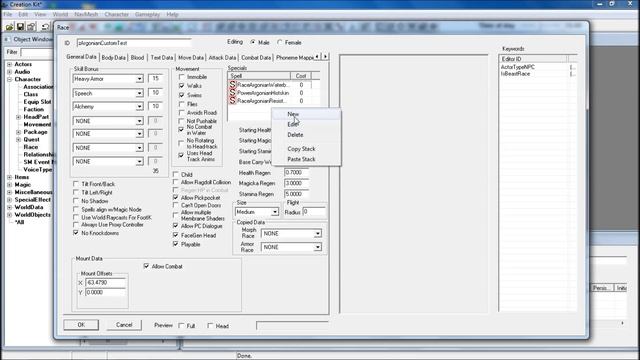640x360 pixels.
Task: Uncheck the Playable checkbox
Action: (176, 244)
